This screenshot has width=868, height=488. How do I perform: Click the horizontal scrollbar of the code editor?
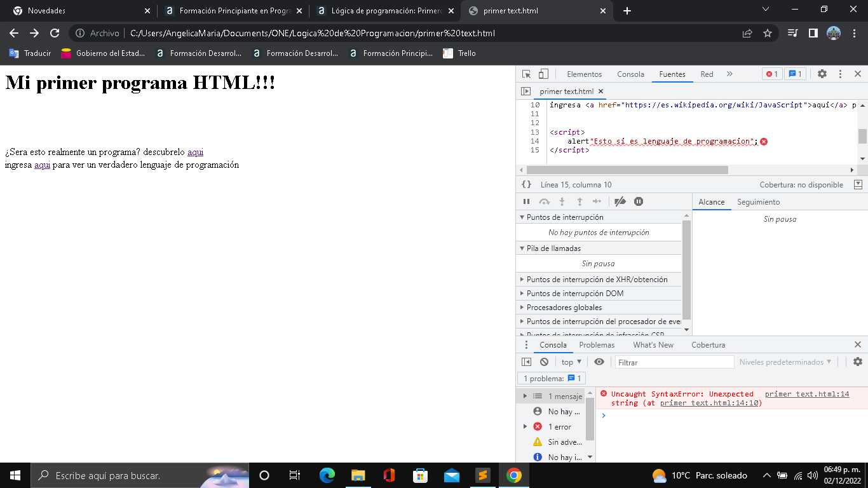click(627, 170)
